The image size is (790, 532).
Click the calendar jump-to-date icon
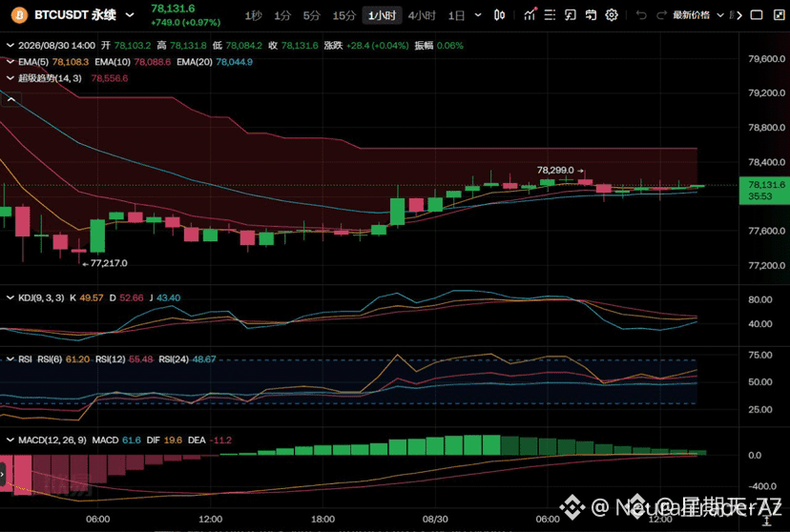[591, 15]
